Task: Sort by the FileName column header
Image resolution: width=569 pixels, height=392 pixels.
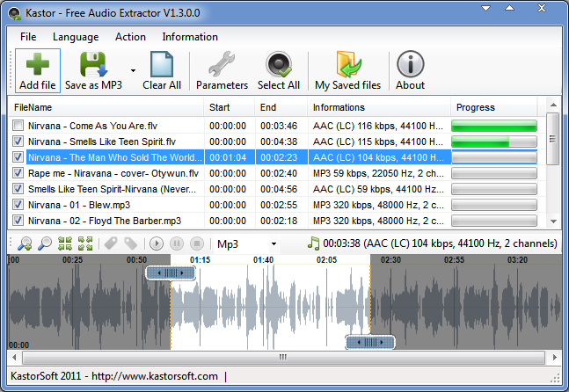Action: [106, 107]
